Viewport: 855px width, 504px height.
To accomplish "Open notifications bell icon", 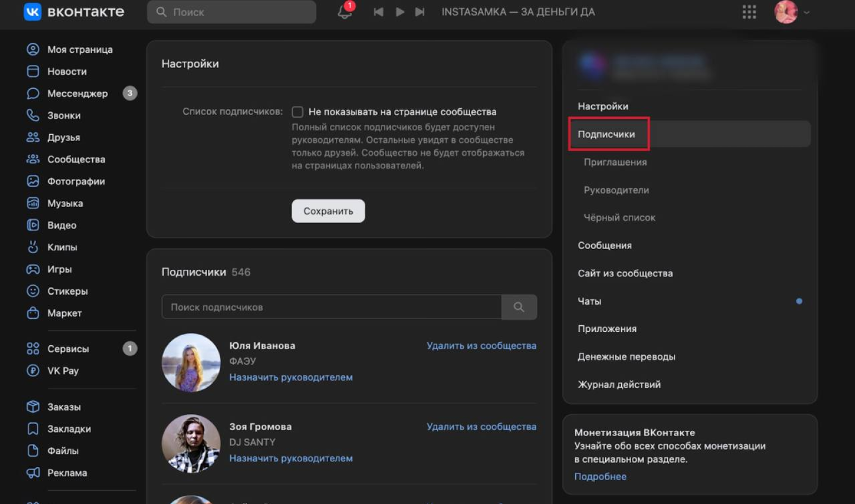I will tap(345, 12).
